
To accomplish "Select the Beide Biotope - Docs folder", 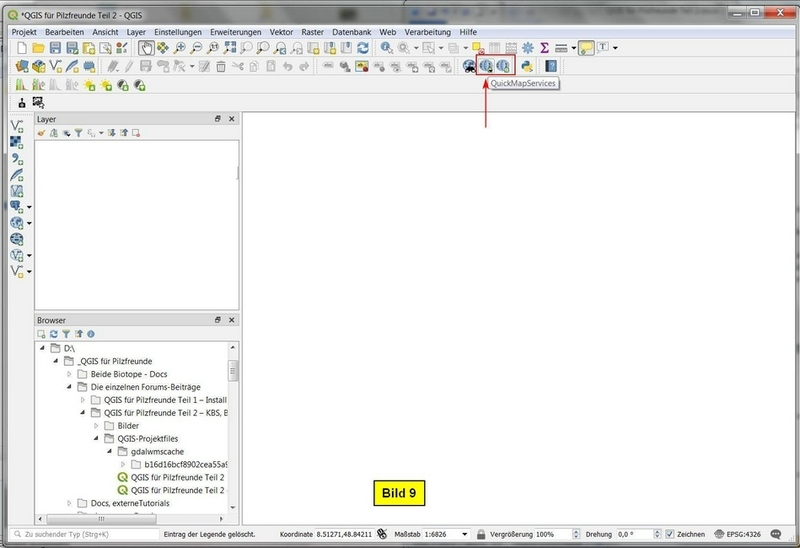I will 128,373.
